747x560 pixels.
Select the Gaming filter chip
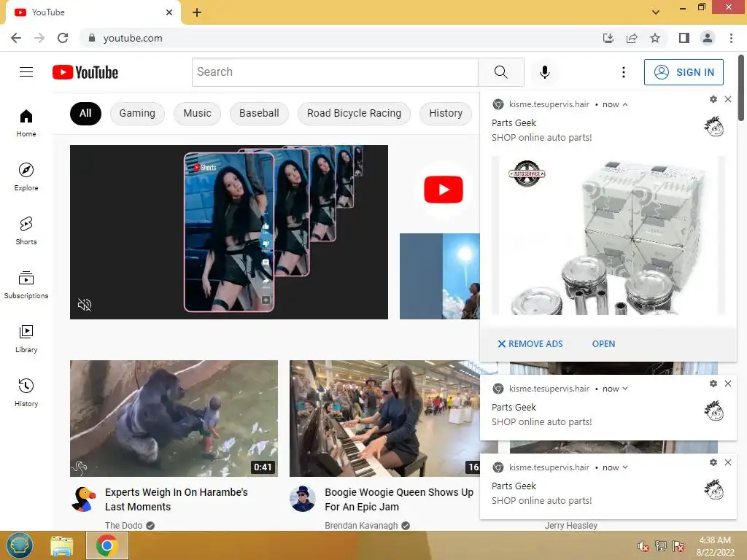[x=137, y=113]
